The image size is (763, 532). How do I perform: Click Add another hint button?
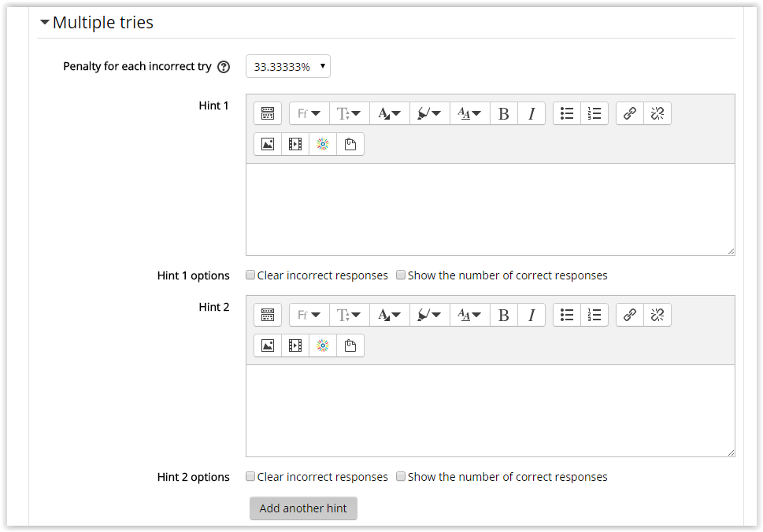pyautogui.click(x=303, y=508)
